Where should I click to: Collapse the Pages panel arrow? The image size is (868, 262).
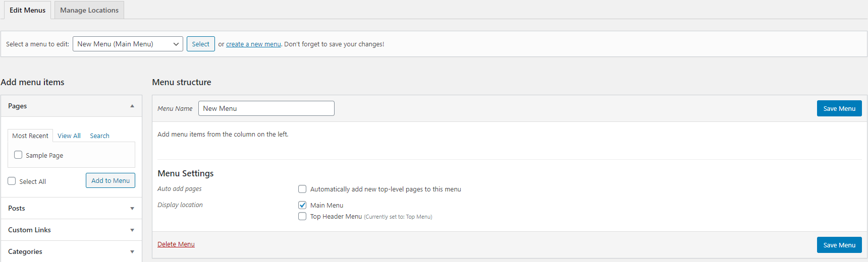[x=132, y=106]
